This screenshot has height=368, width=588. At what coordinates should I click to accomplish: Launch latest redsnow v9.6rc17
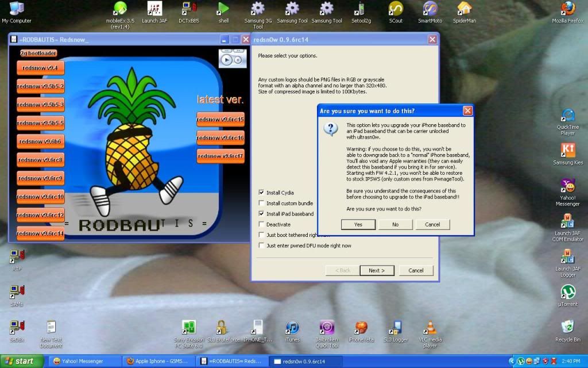point(220,156)
